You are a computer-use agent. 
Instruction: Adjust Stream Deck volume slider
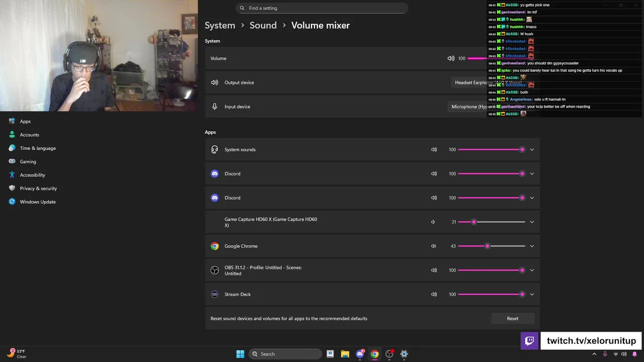coord(492,294)
